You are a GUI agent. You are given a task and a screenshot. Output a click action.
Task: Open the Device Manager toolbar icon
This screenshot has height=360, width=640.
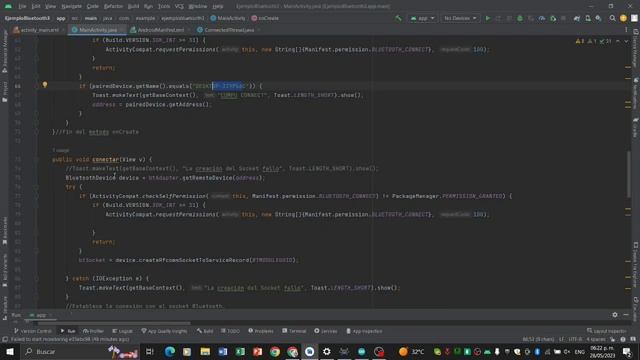click(x=588, y=18)
